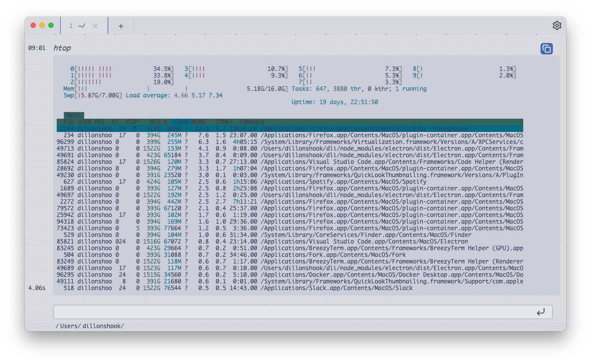Viewport: 591px width, 364px height.
Task: Switch to the htop Main tab
Action: (x=74, y=115)
